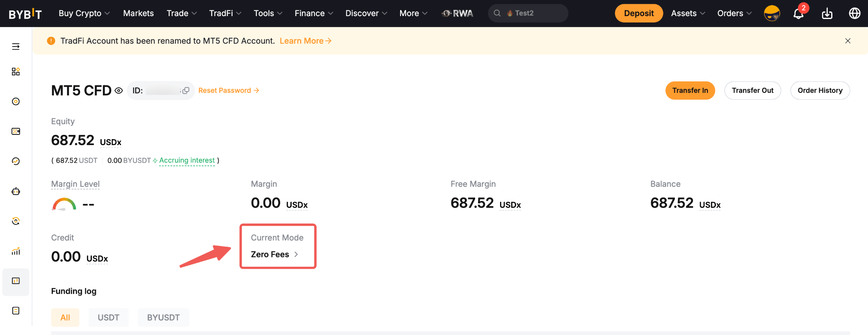
Task: Open Order History
Action: (820, 90)
